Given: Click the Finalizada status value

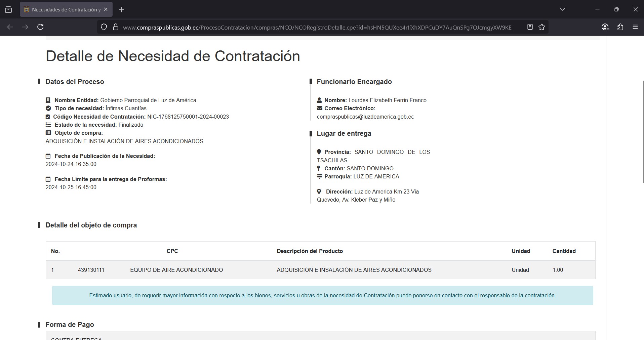Looking at the screenshot, I should click(x=131, y=125).
